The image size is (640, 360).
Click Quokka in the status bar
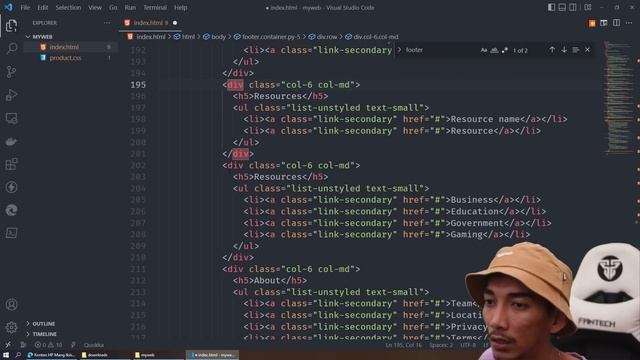[x=93, y=345]
